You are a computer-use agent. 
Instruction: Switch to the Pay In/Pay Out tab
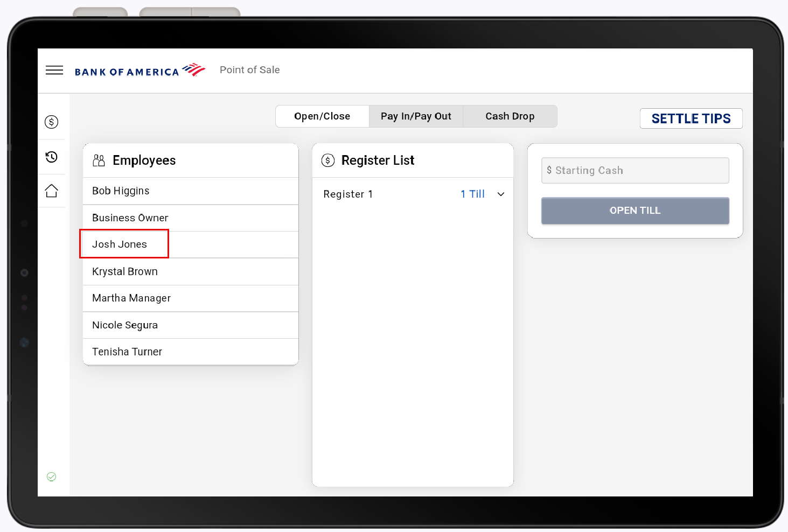(415, 116)
